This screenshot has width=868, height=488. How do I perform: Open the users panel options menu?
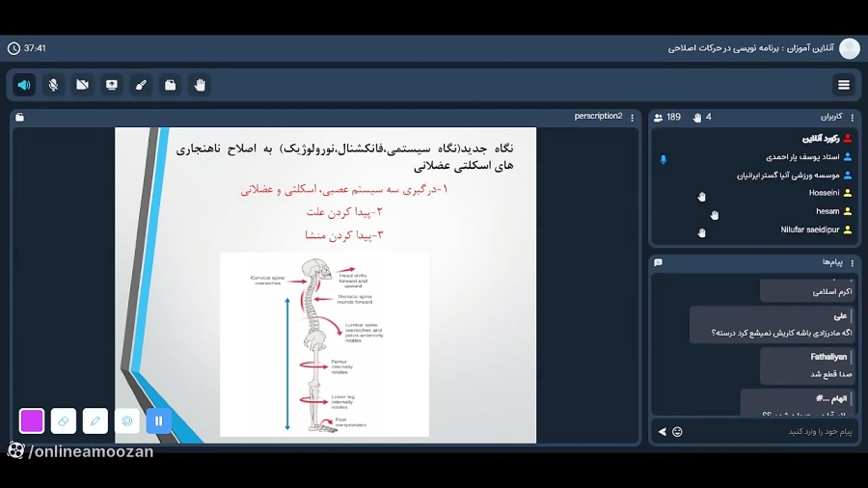853,118
